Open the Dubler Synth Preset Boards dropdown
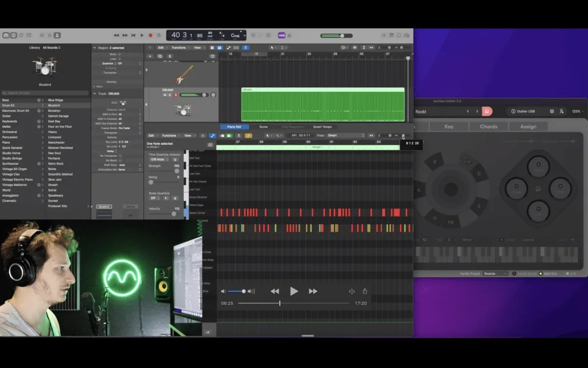 click(x=495, y=274)
